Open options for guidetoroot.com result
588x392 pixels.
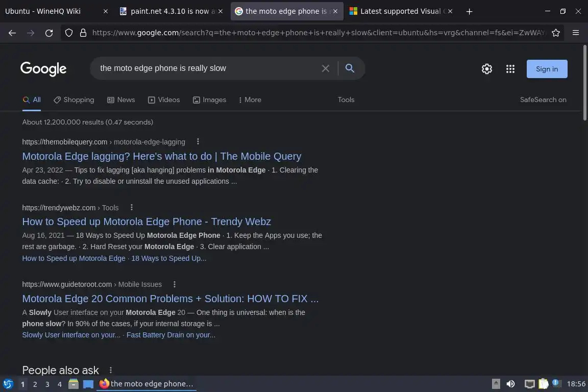tap(175, 284)
